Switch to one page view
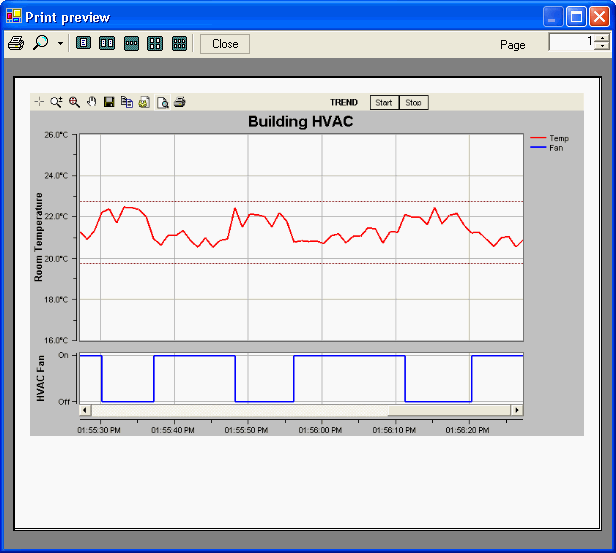Viewport: 616px width, 553px height. click(83, 43)
